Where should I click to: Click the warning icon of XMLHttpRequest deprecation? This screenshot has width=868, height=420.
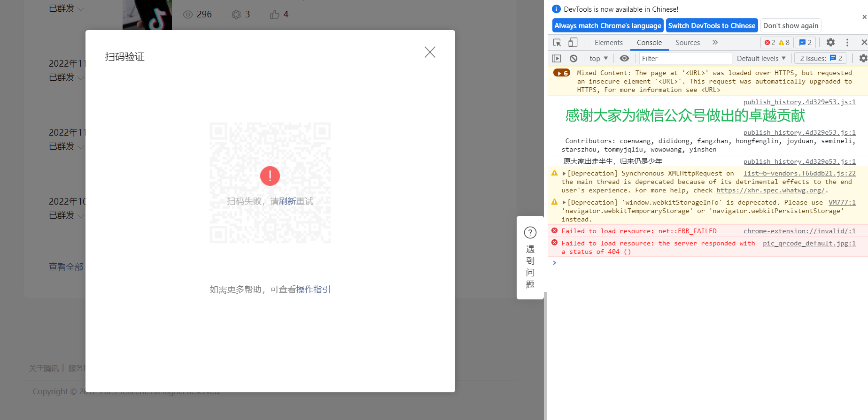[555, 173]
